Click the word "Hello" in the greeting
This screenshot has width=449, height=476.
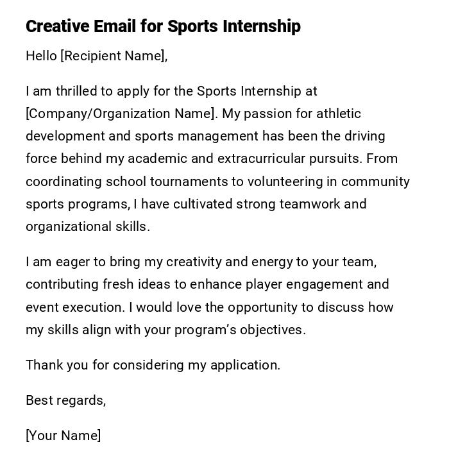pos(41,56)
